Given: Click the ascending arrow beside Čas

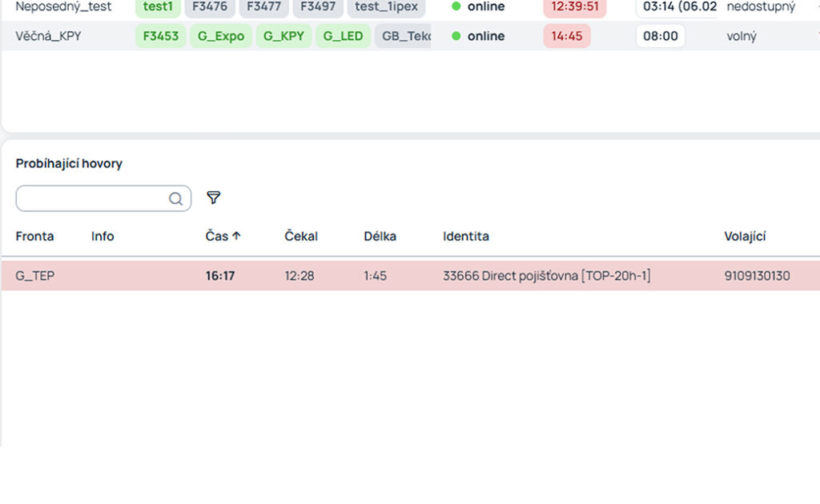Looking at the screenshot, I should pos(236,236).
